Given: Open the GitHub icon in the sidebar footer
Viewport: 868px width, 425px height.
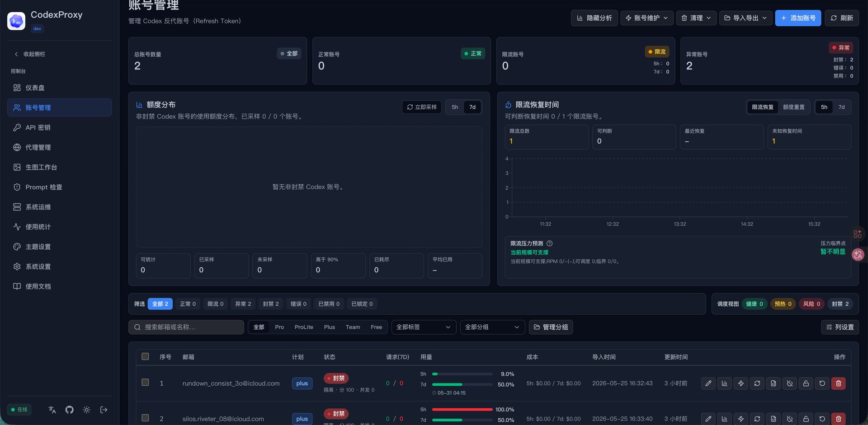Looking at the screenshot, I should (69, 410).
